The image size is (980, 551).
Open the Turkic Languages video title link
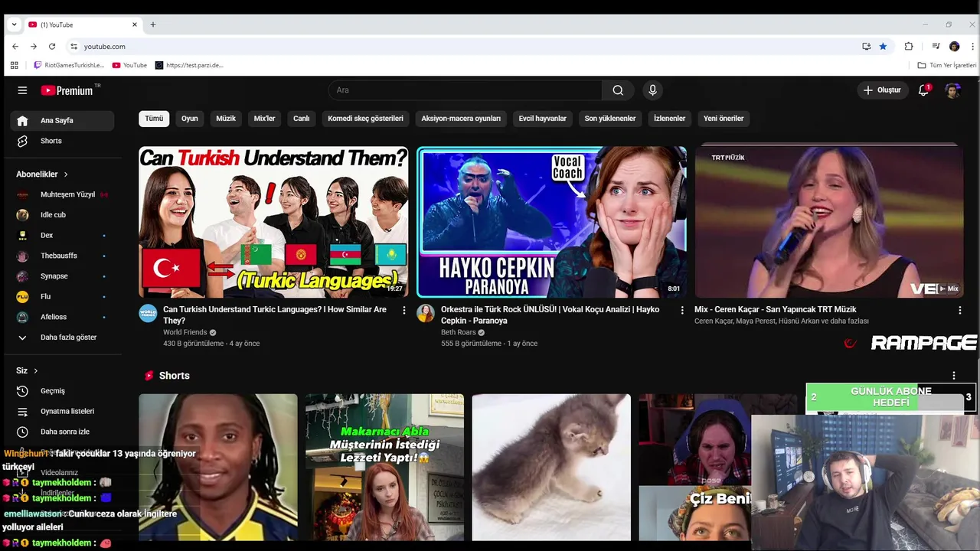tap(276, 315)
